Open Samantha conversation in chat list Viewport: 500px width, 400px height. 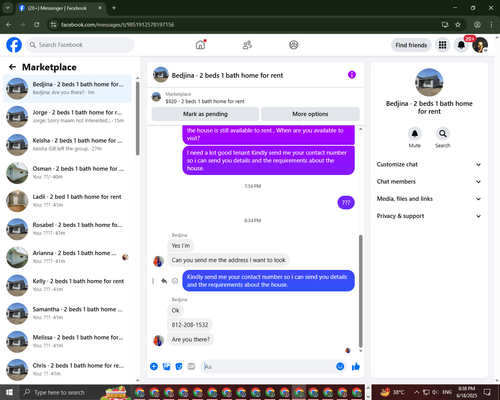[68, 313]
